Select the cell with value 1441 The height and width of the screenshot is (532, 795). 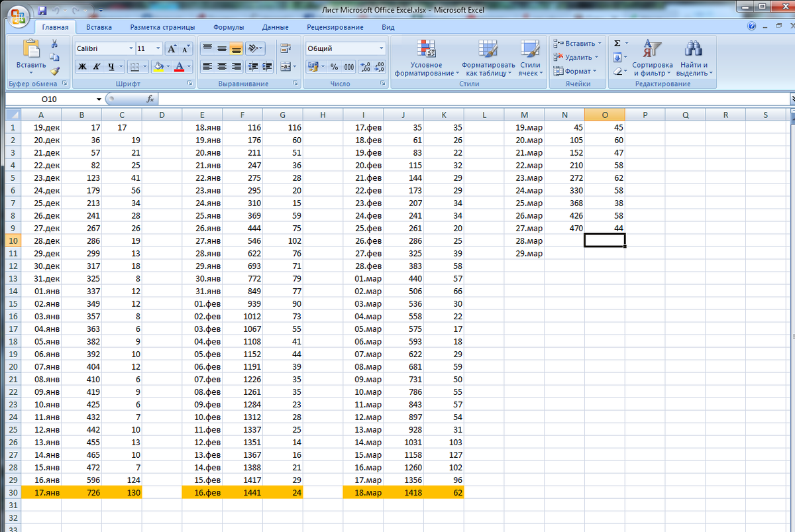[x=242, y=492]
